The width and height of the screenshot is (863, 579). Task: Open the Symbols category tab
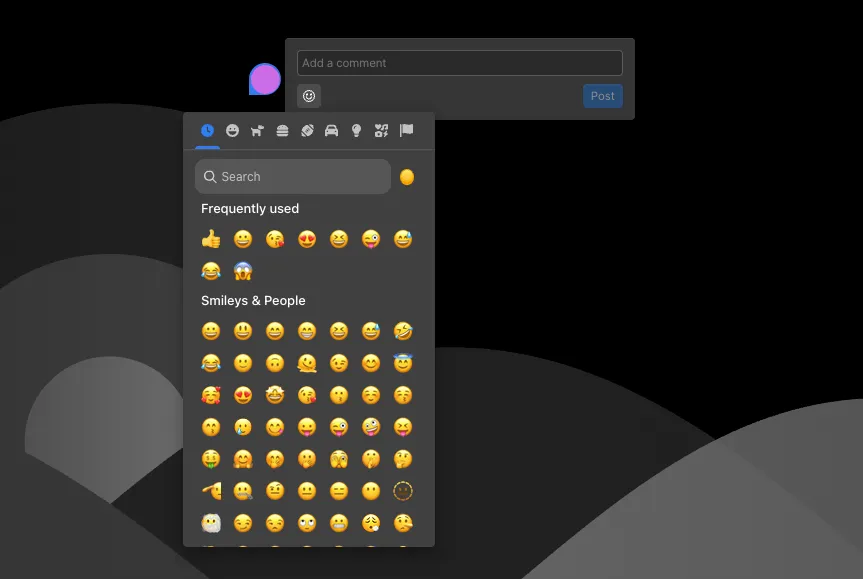pos(381,130)
